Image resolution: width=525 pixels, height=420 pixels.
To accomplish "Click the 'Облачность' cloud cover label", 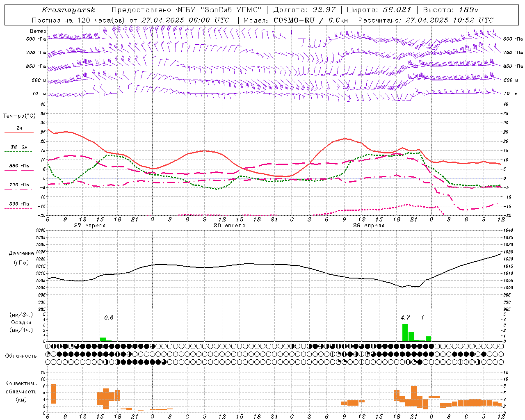I will pos(21,356).
